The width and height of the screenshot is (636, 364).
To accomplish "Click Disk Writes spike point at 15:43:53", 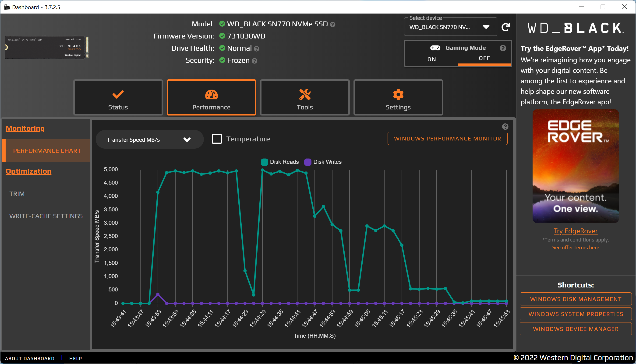I will click(158, 294).
